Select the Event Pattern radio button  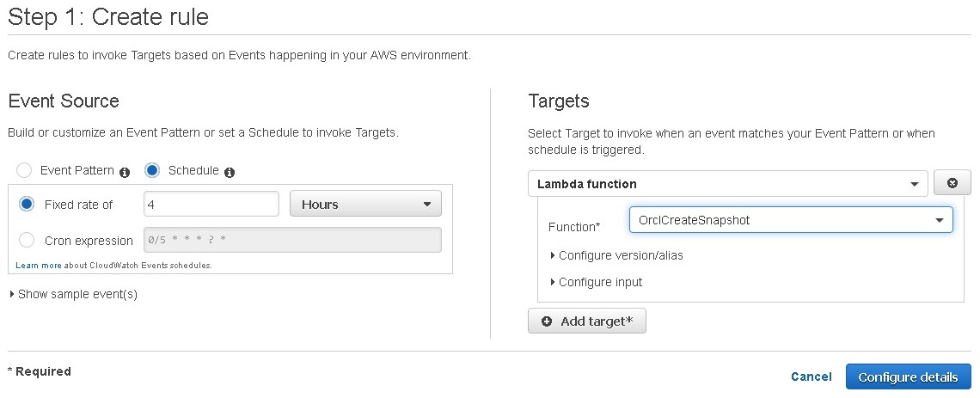tap(24, 170)
